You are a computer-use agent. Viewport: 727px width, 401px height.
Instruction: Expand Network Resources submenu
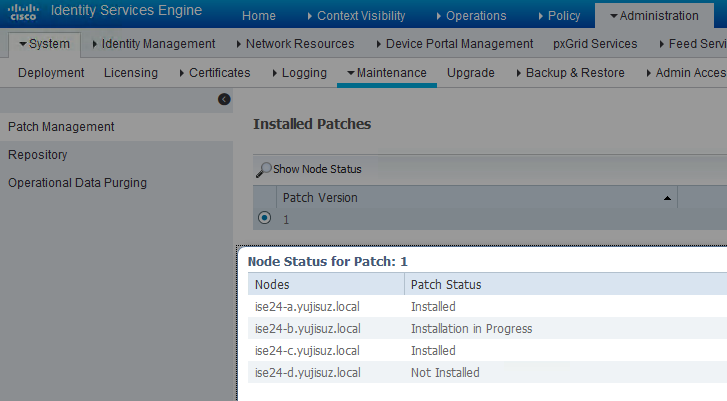[295, 44]
